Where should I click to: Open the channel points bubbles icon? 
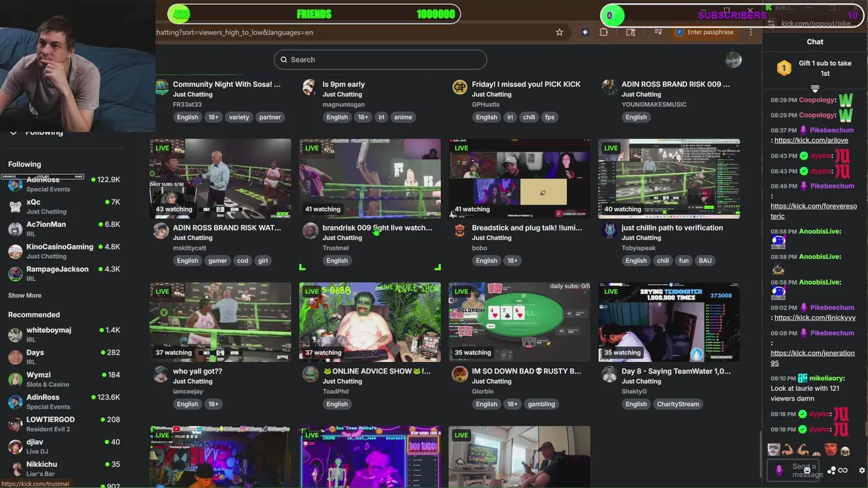pyautogui.click(x=831, y=470)
